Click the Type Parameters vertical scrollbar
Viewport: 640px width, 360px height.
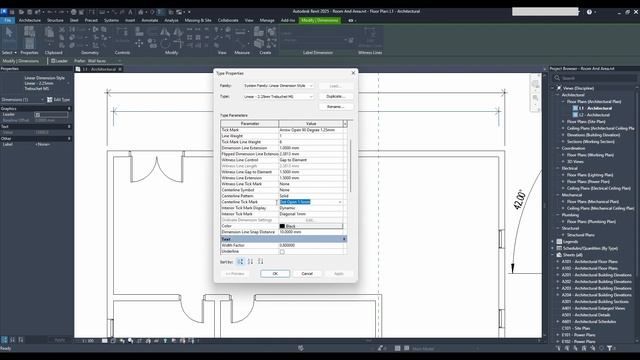click(350, 165)
